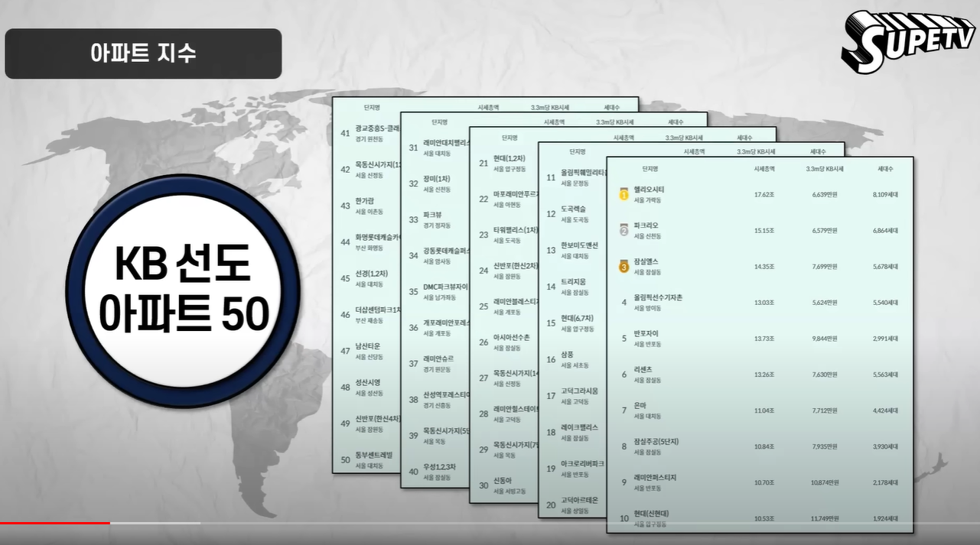Screen dimensions: 980x545
Task: Click the 10,874만원 price value
Action: pyautogui.click(x=824, y=482)
